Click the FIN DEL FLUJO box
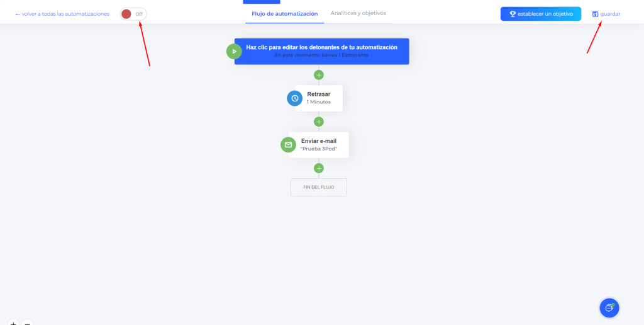 tap(319, 187)
